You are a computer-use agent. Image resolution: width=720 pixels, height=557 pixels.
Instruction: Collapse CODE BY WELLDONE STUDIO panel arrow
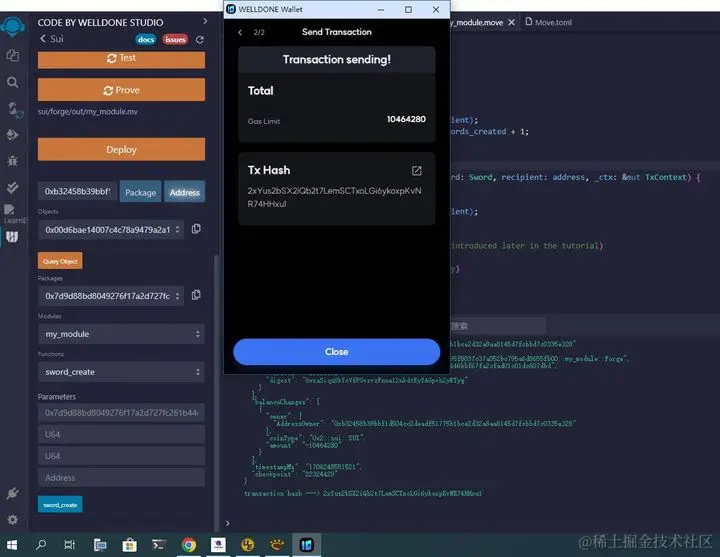[205, 21]
